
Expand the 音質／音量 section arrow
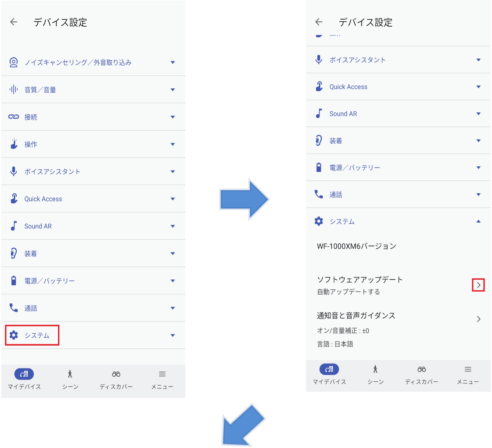click(x=173, y=90)
